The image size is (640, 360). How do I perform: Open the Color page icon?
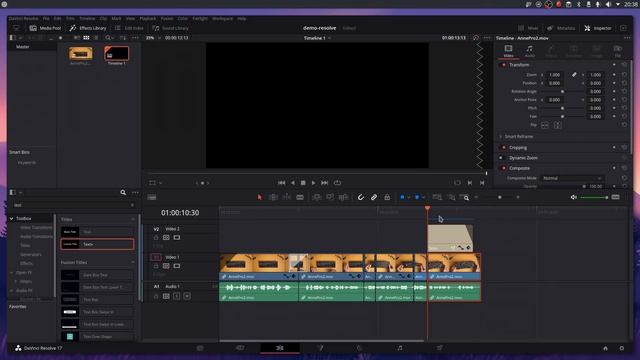point(359,348)
